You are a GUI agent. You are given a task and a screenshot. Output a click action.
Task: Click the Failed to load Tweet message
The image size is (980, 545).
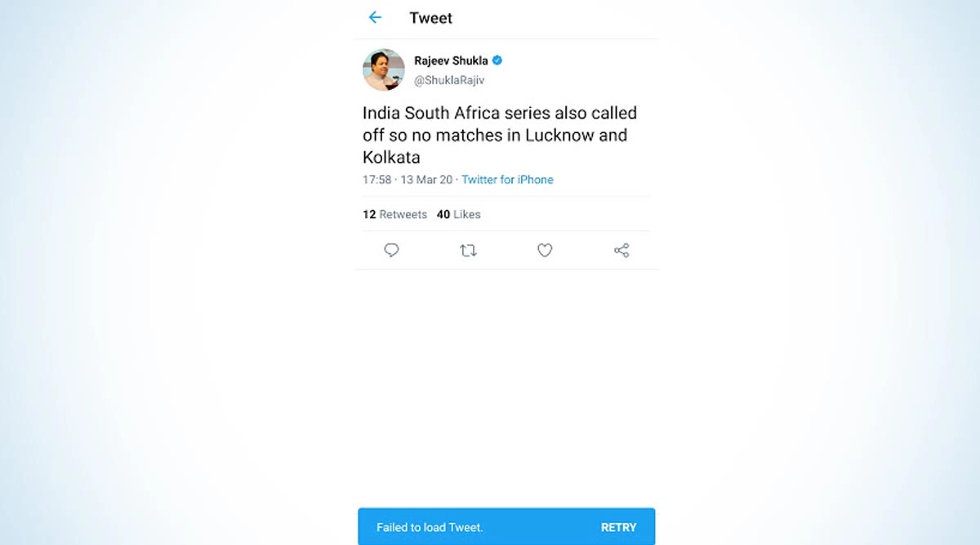430,527
